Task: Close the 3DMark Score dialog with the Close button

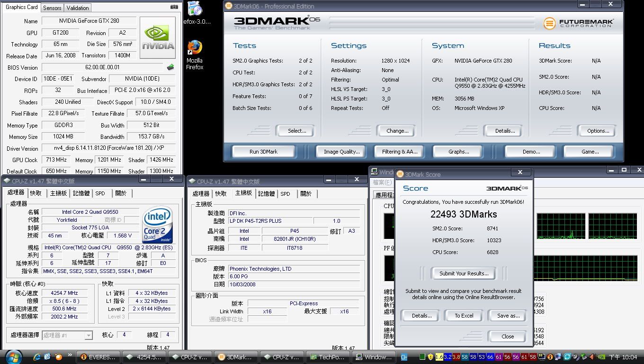Action: [508, 337]
